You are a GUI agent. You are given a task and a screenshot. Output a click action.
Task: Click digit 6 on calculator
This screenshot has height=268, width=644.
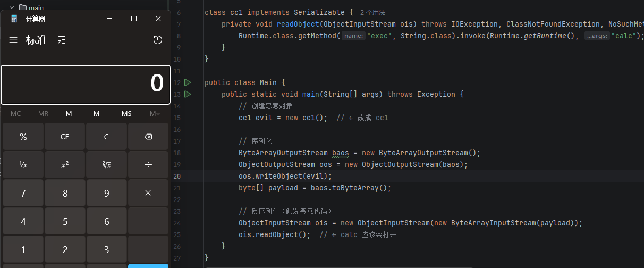[106, 221]
